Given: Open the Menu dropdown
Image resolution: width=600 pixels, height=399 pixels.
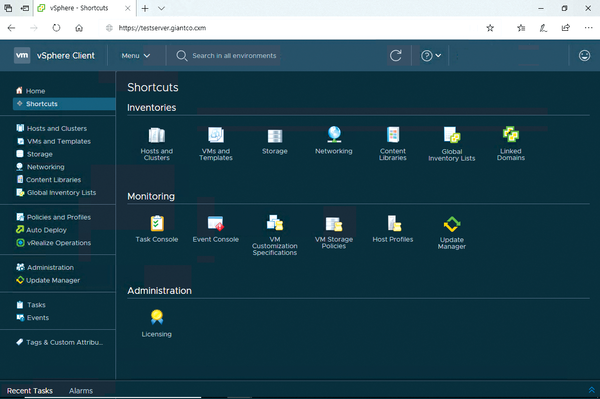Looking at the screenshot, I should [136, 56].
